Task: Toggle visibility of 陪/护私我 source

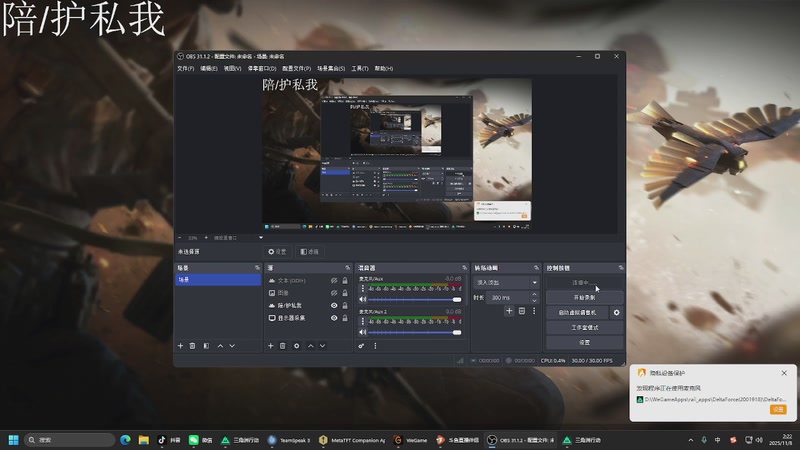Action: tap(334, 305)
